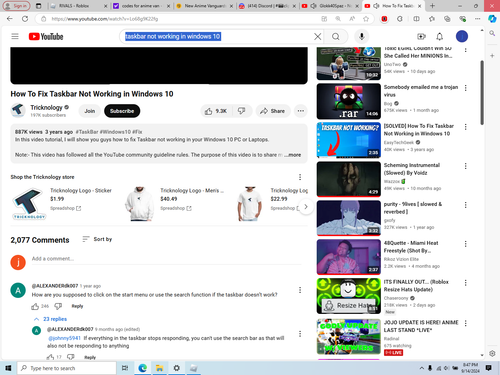Viewport: 500px width, 375px height.
Task: Open the hashtag #TaskBar link
Action: [87, 132]
